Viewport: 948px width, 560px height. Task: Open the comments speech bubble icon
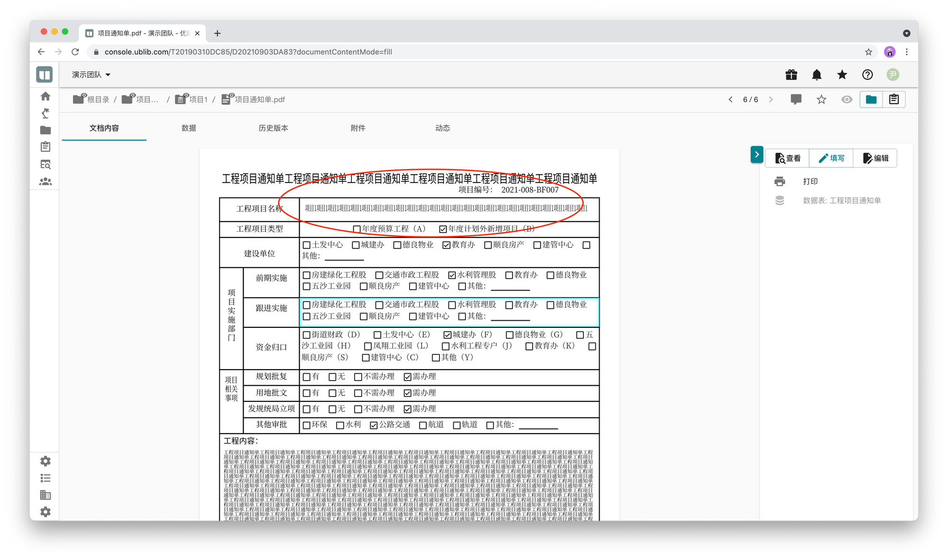796,99
